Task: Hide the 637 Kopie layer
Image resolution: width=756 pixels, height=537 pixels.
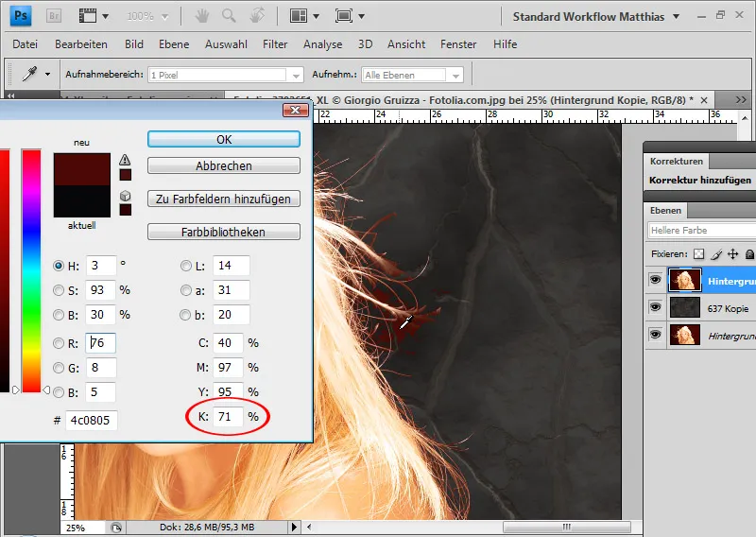Action: [x=655, y=307]
